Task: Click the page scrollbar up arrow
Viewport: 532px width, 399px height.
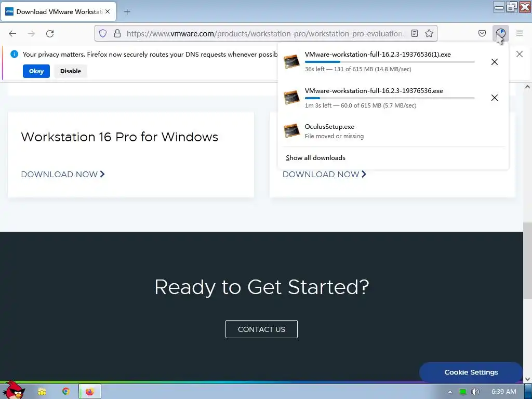Action: [527, 87]
